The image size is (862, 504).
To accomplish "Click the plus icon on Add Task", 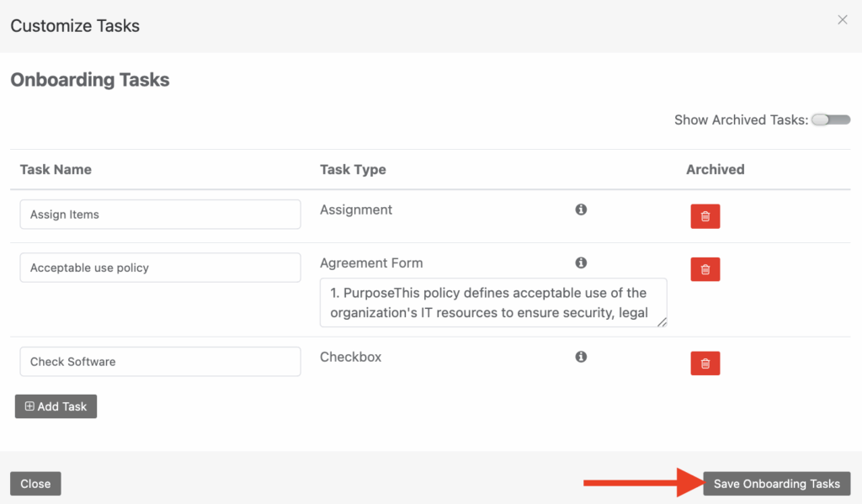I will (31, 406).
